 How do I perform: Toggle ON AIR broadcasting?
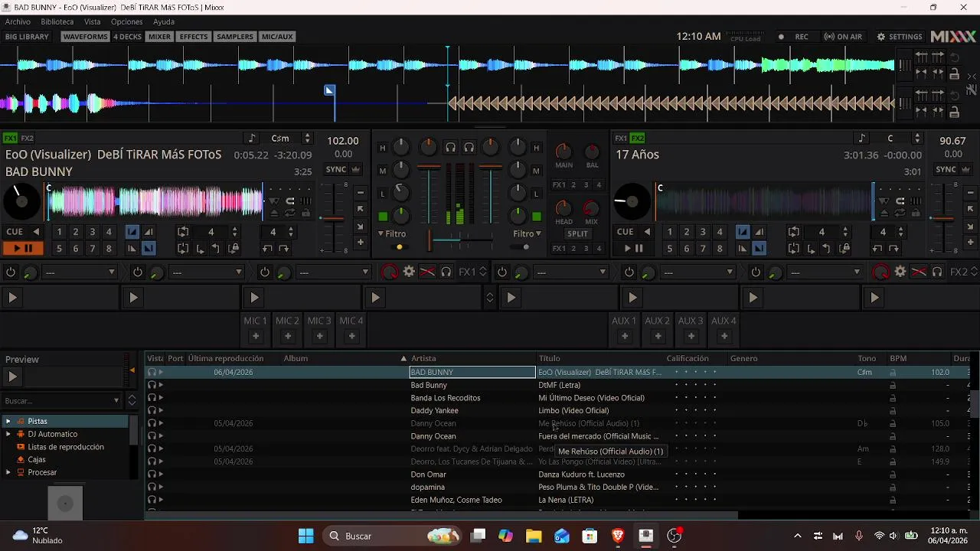click(843, 37)
